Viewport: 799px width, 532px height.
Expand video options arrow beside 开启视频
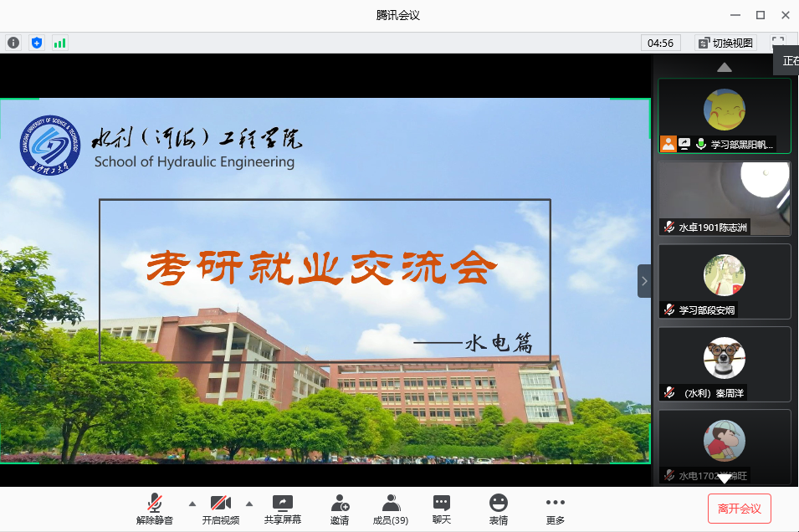248,504
